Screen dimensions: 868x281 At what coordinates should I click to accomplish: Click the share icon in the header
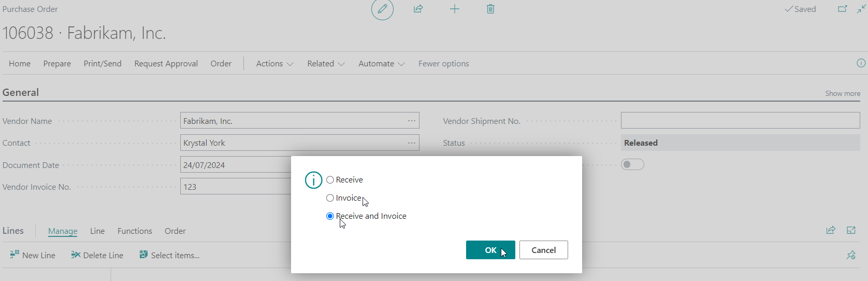tap(418, 9)
